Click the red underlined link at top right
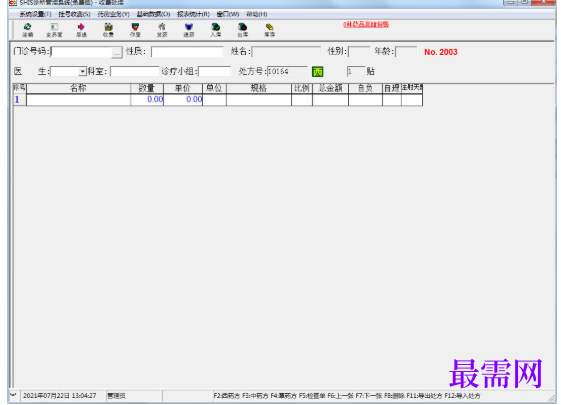 pyautogui.click(x=366, y=24)
